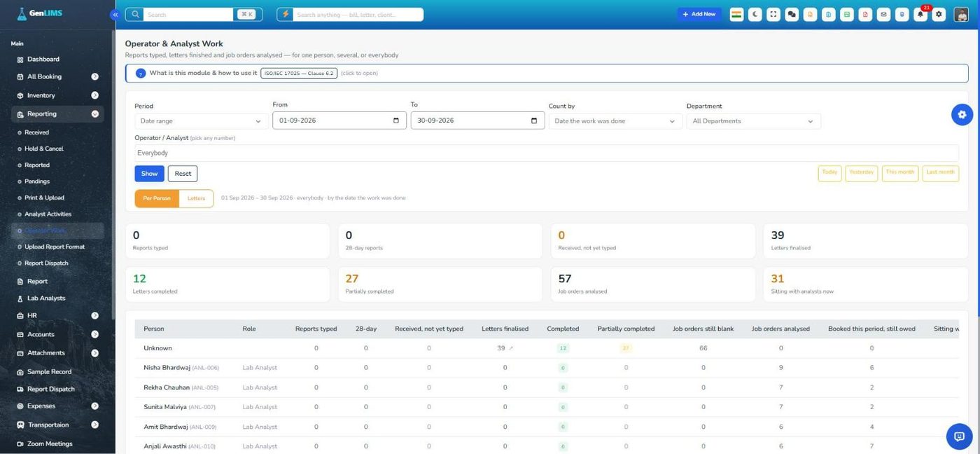Click the question mark help icon

click(141, 73)
